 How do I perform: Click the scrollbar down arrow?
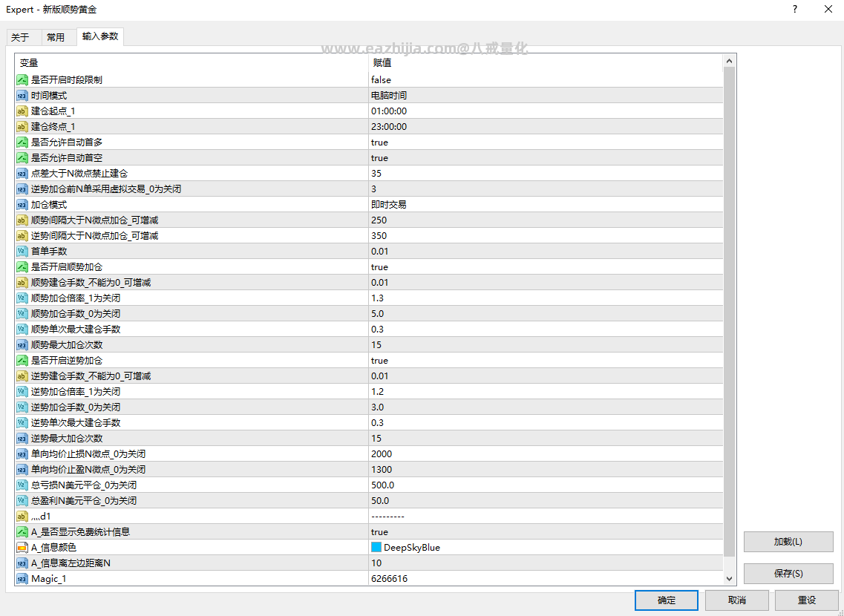coord(730,579)
